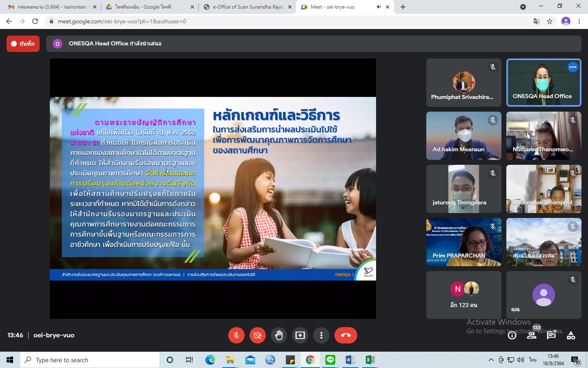Viewport: 588px width, 368px height.
Task: Open the three-dot more options menu
Action: click(321, 335)
